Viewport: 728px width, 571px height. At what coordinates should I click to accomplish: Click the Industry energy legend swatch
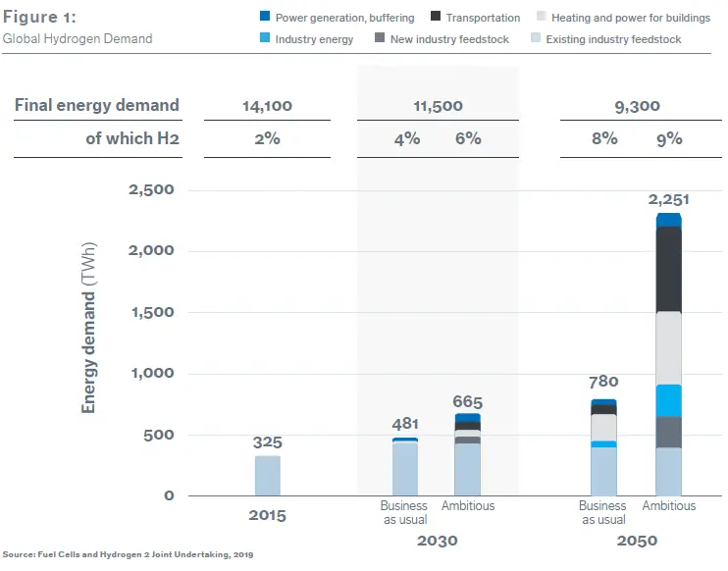[266, 39]
